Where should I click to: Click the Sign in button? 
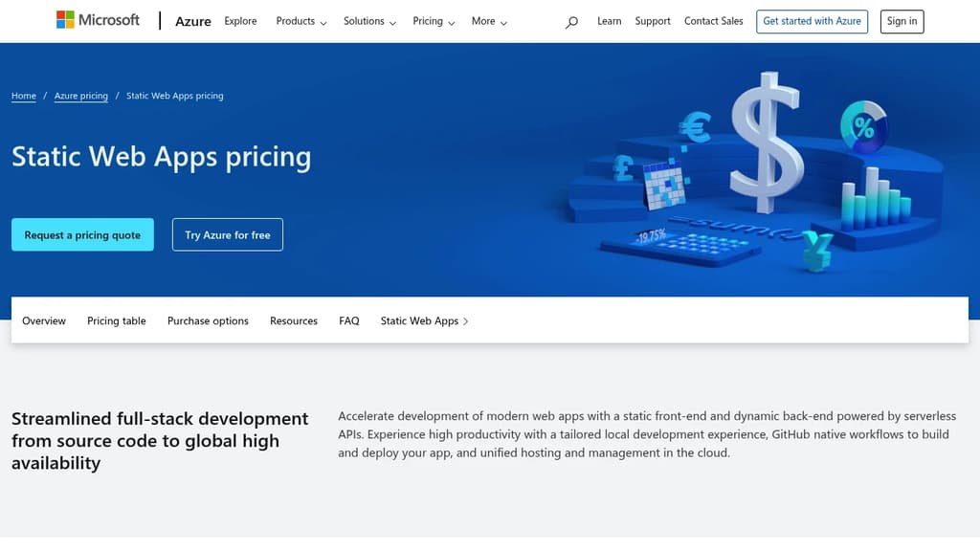pyautogui.click(x=902, y=21)
